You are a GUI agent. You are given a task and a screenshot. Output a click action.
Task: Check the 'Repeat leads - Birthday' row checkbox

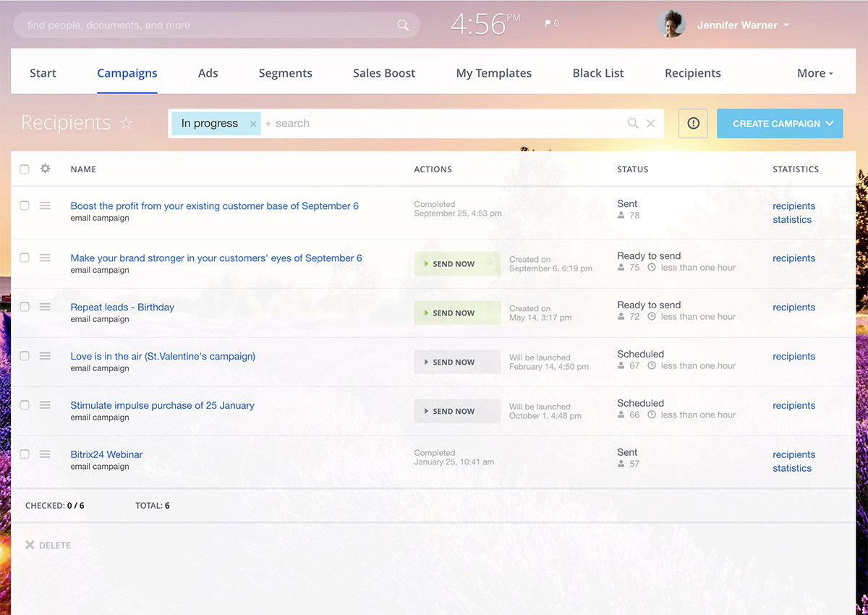tap(25, 307)
